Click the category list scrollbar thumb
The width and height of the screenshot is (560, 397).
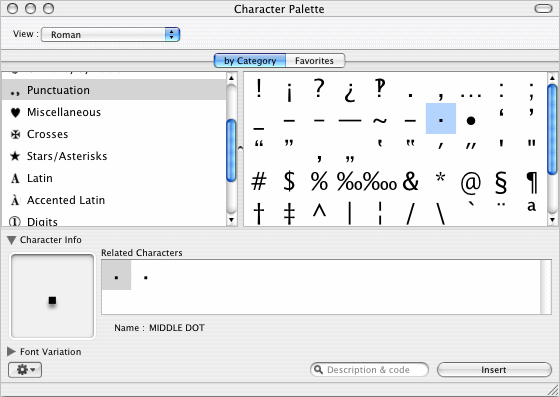click(x=231, y=150)
